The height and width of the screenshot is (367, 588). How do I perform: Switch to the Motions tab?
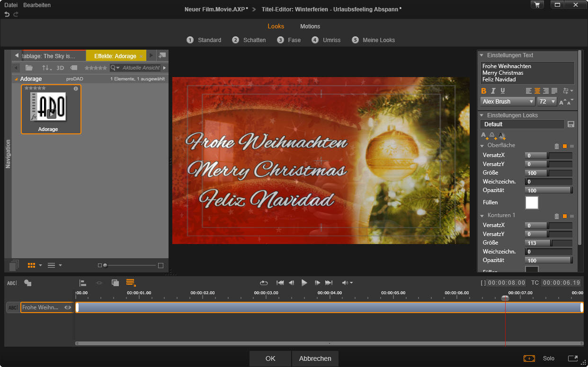coord(310,26)
